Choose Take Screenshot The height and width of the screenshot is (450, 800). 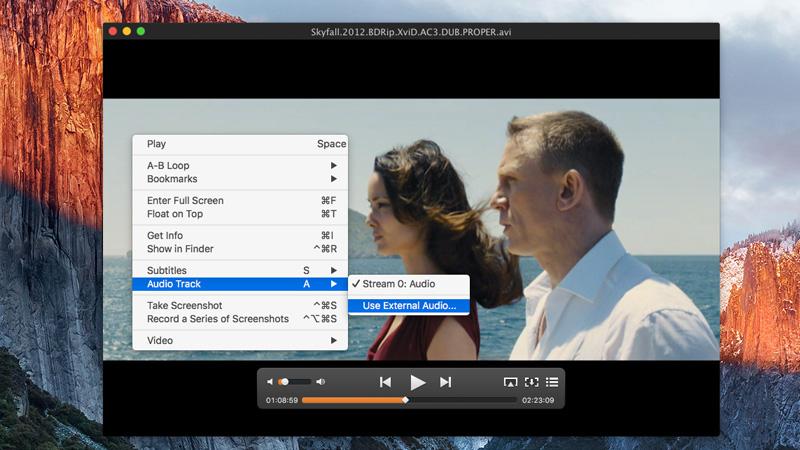pos(240,305)
